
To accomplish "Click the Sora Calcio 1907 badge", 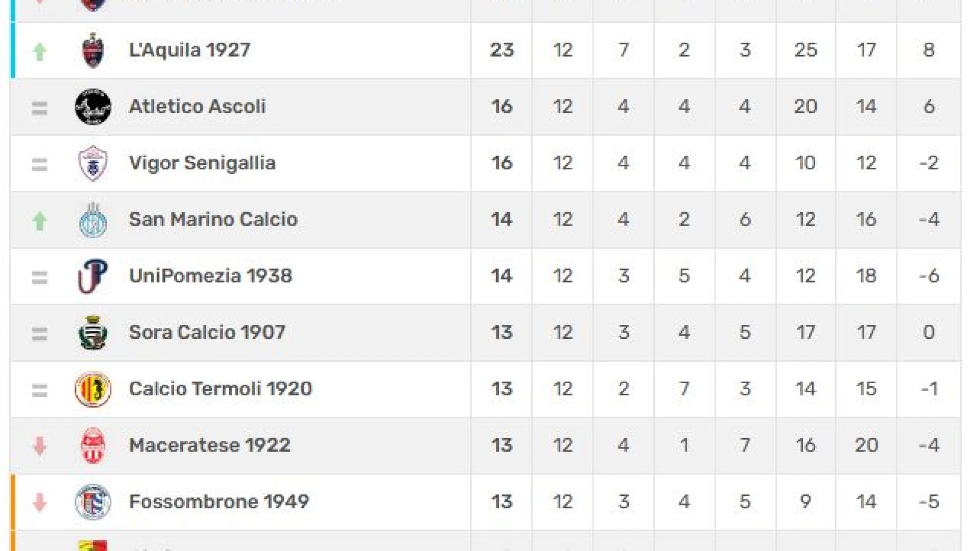I will coord(93,333).
